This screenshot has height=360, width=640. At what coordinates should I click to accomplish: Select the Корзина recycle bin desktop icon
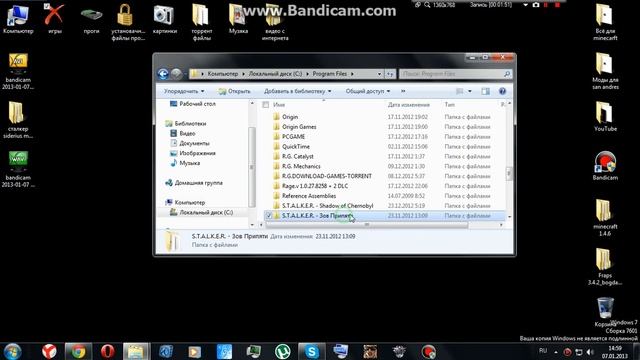point(605,312)
